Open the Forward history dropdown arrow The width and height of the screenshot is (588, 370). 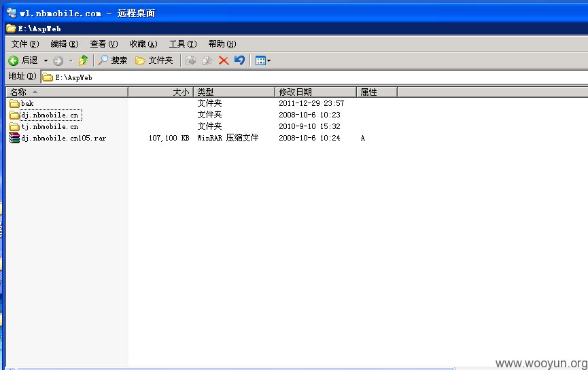click(71, 60)
